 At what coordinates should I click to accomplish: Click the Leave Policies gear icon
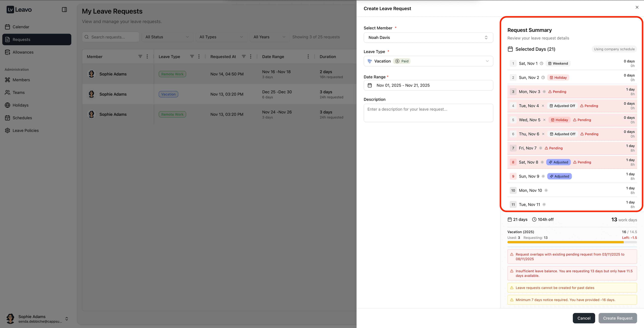8,130
